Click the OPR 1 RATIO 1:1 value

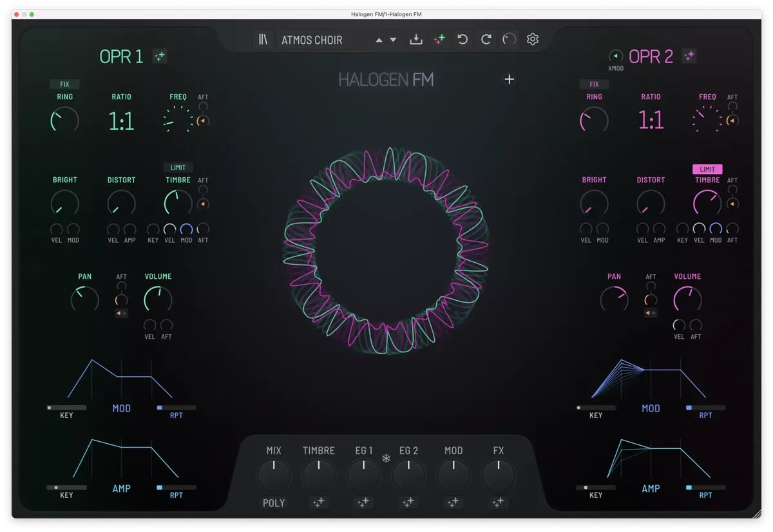(121, 120)
